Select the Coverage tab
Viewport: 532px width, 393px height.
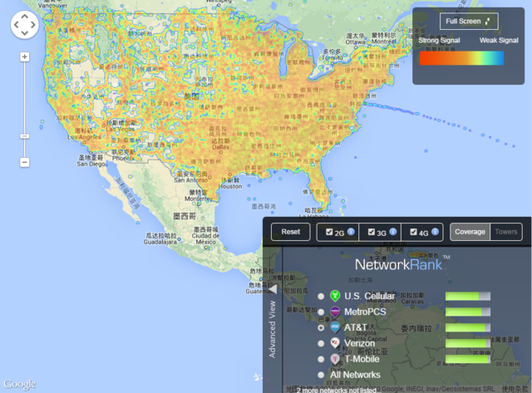click(470, 232)
